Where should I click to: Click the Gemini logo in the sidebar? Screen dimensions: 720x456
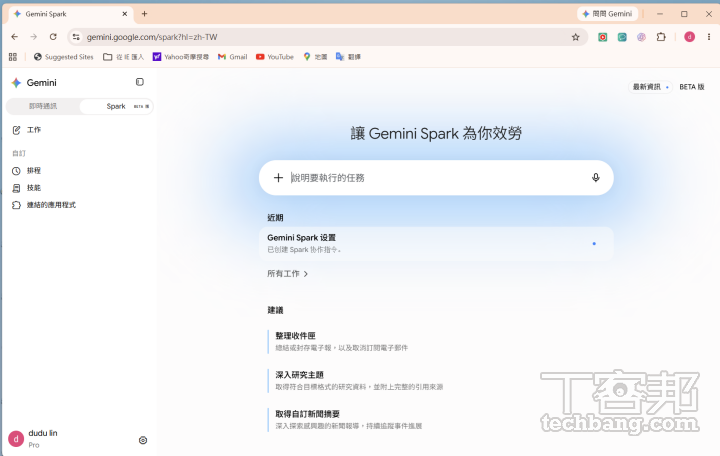(17, 83)
